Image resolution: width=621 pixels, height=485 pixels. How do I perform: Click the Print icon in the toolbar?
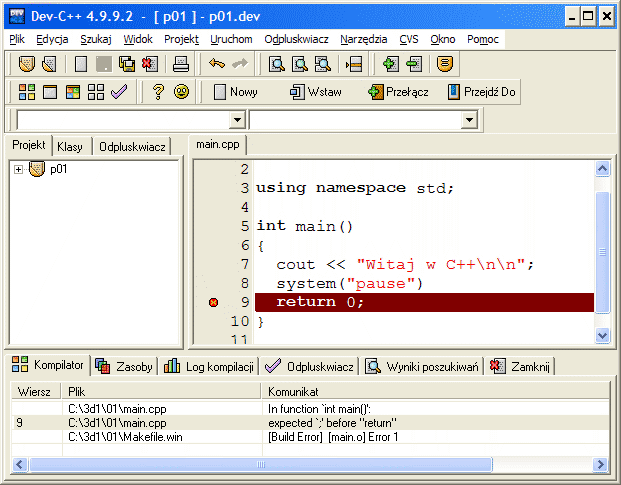coord(181,65)
